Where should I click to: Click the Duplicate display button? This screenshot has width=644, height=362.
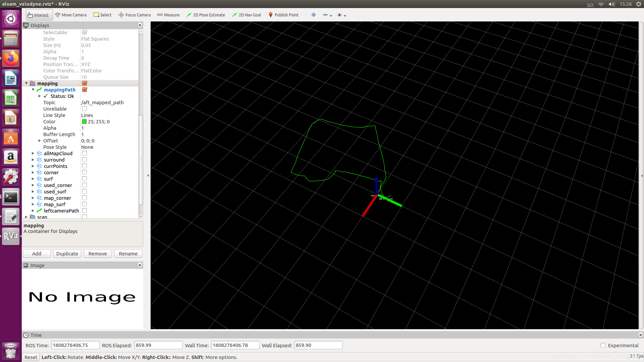(67, 254)
